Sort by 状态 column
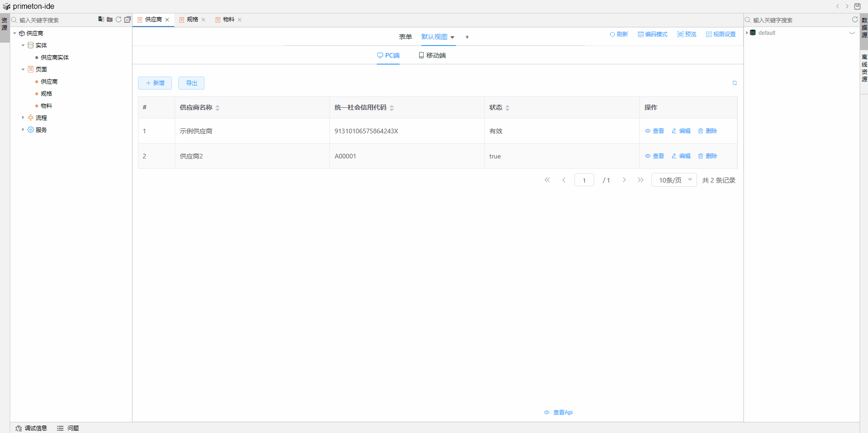 (507, 108)
